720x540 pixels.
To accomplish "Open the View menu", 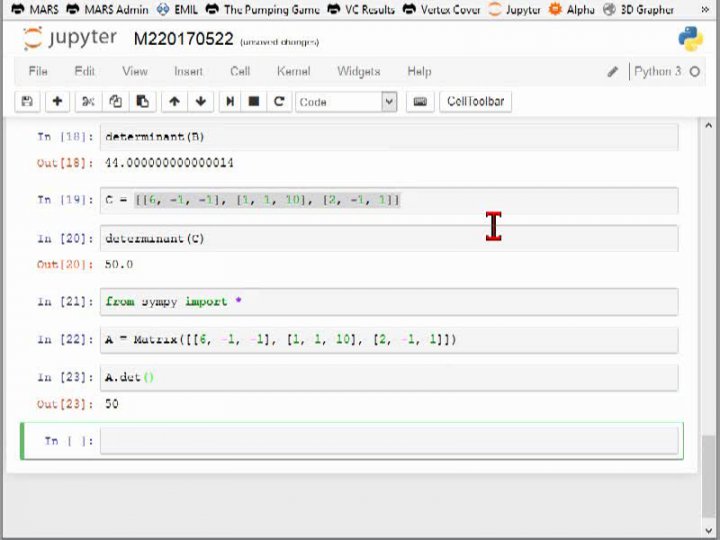I will (x=135, y=72).
